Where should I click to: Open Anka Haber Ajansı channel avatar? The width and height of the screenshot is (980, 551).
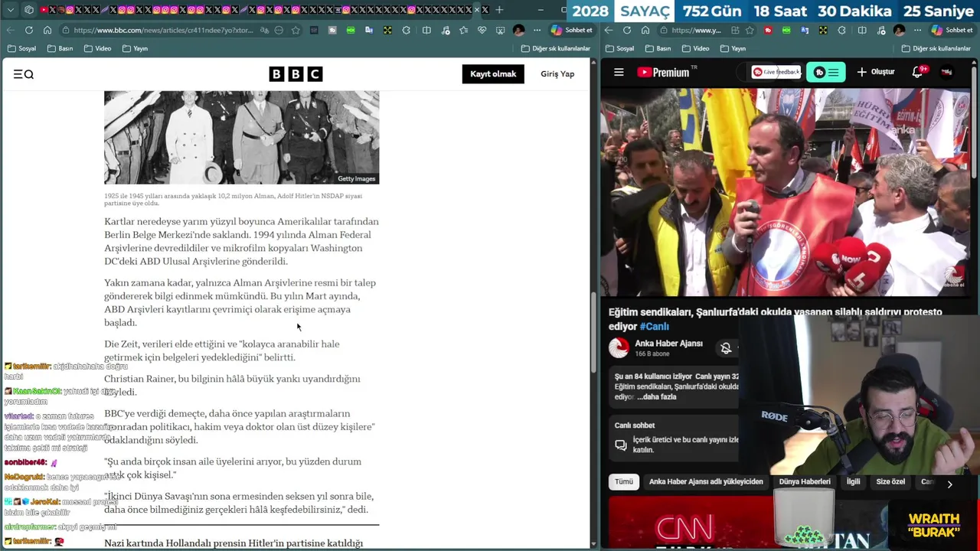pyautogui.click(x=619, y=347)
